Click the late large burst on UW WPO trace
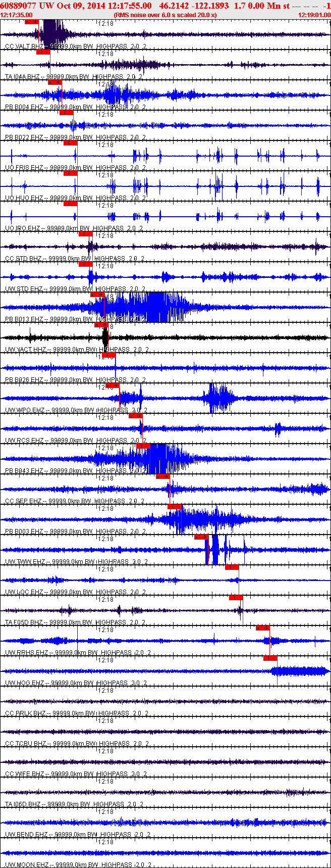The height and width of the screenshot is (868, 331). point(220,398)
